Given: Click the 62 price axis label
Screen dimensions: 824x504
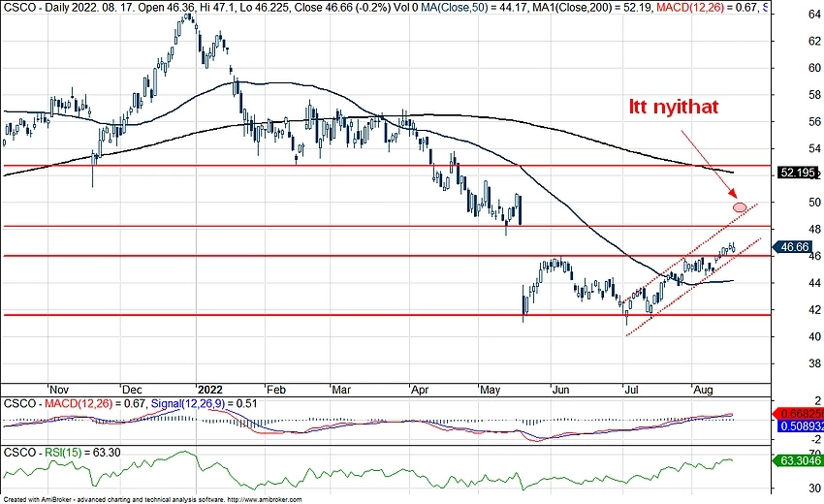Looking at the screenshot, I should coord(814,41).
